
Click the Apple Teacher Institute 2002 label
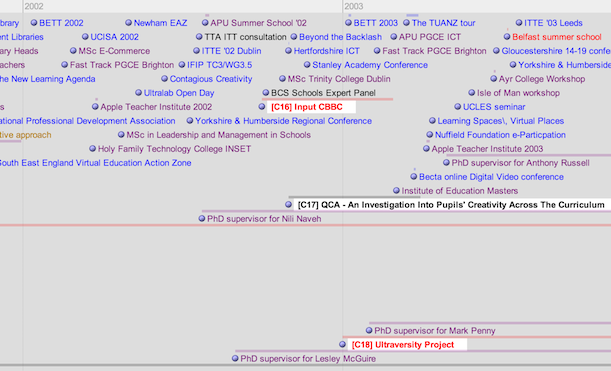156,107
